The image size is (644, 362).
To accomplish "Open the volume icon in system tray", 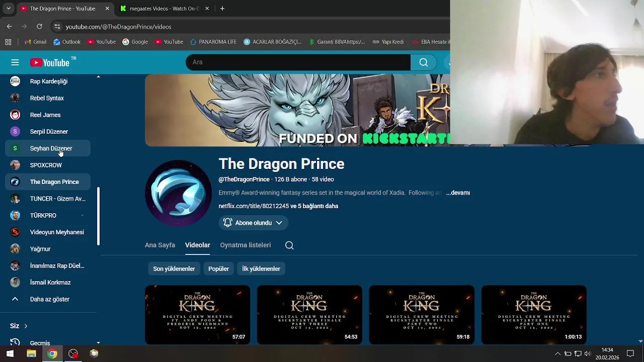I will pos(587,353).
